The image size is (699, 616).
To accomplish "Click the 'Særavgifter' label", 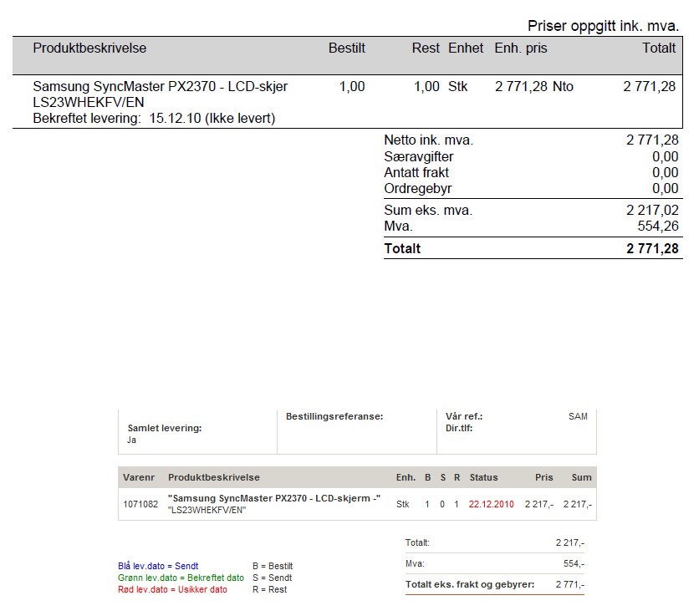I will pos(419,156).
